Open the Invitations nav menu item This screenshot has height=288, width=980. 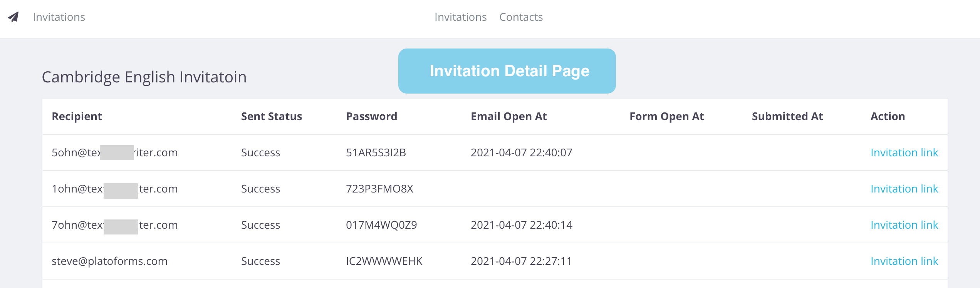tap(460, 17)
